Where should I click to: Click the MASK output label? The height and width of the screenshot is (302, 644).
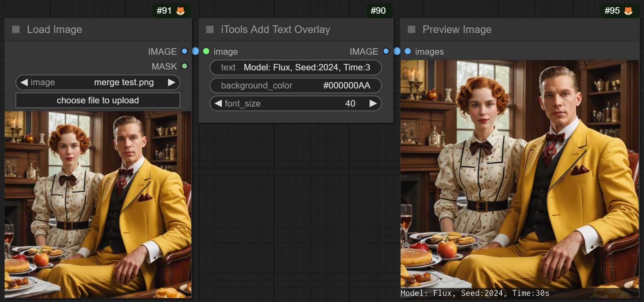coord(164,66)
